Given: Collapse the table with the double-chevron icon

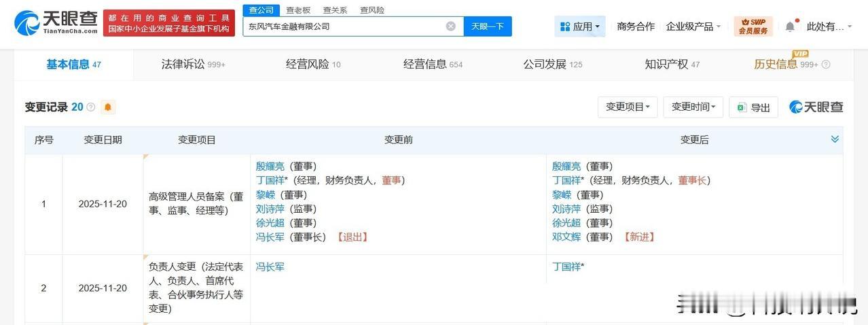Looking at the screenshot, I should pyautogui.click(x=835, y=139).
